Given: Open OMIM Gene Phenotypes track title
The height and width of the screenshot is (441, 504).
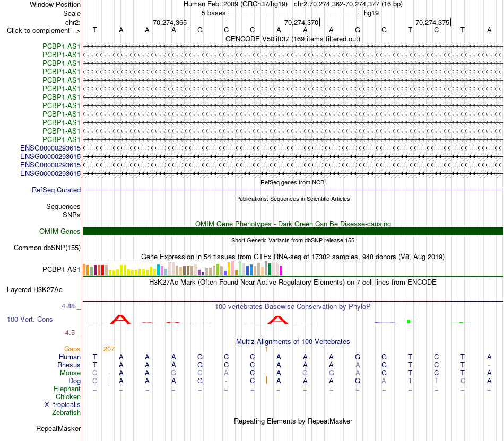Looking at the screenshot, I should coord(293,224).
